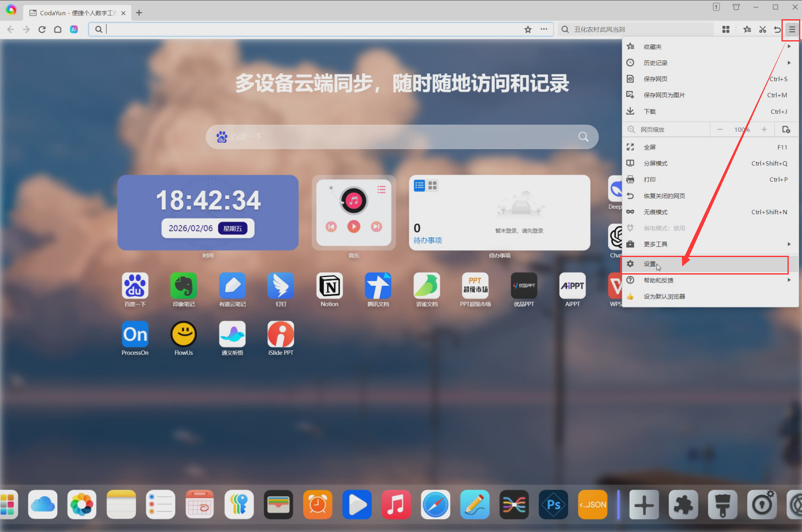Bookmark page with the star icon
The width and height of the screenshot is (802, 532).
(528, 30)
